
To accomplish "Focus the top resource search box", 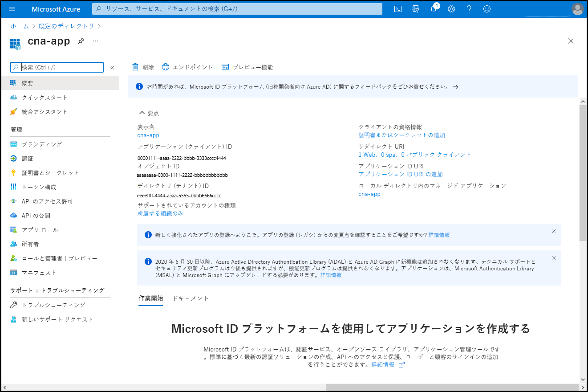I will coord(237,9).
